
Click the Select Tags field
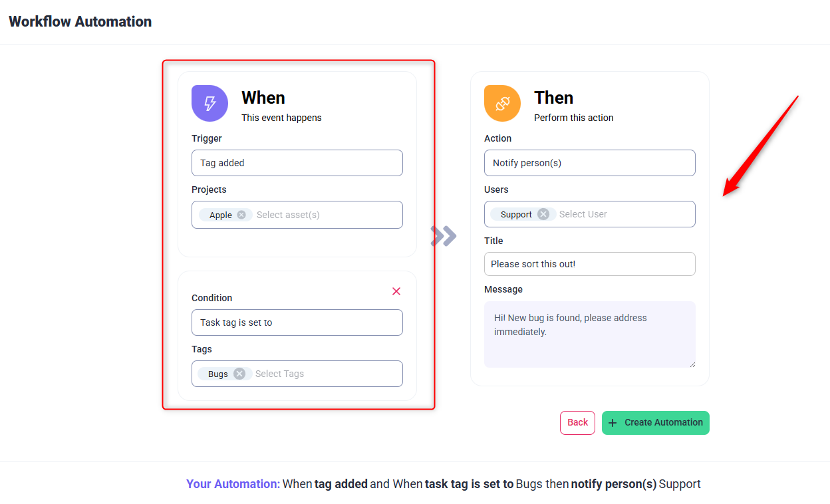click(x=326, y=374)
